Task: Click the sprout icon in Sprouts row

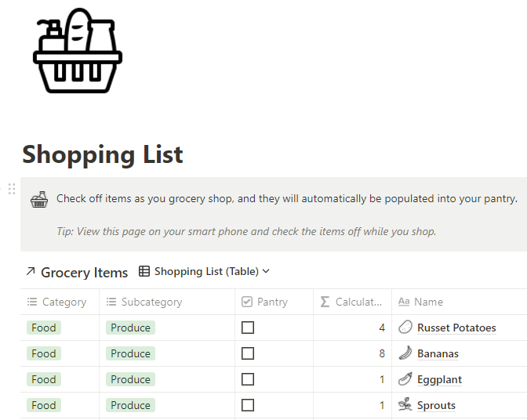Action: pos(405,405)
